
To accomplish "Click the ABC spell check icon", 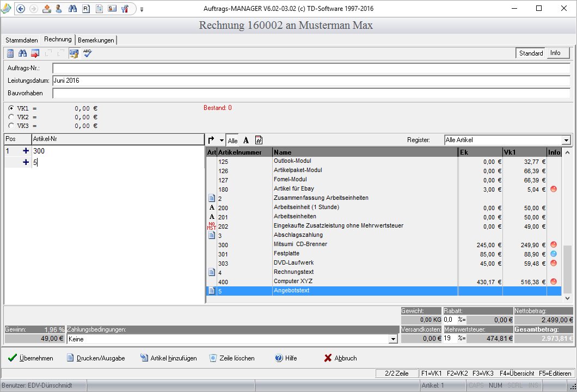I will [87, 53].
